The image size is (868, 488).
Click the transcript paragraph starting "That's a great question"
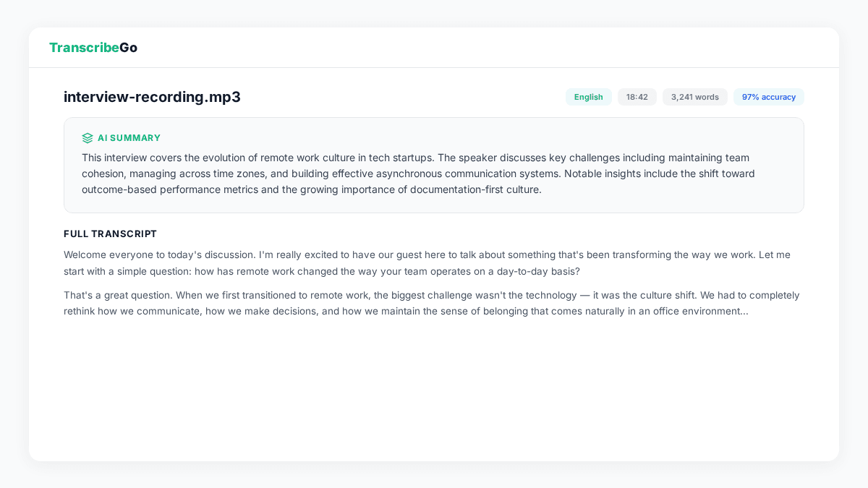[x=432, y=303]
